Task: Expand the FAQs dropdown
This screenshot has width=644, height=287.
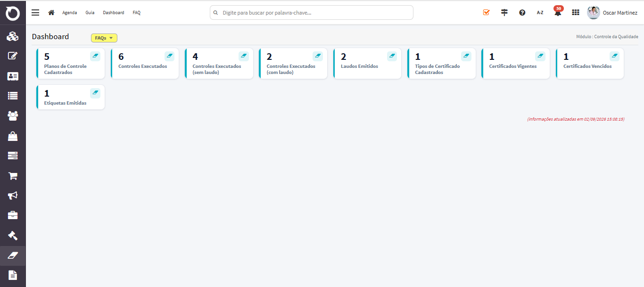Action: [x=104, y=38]
